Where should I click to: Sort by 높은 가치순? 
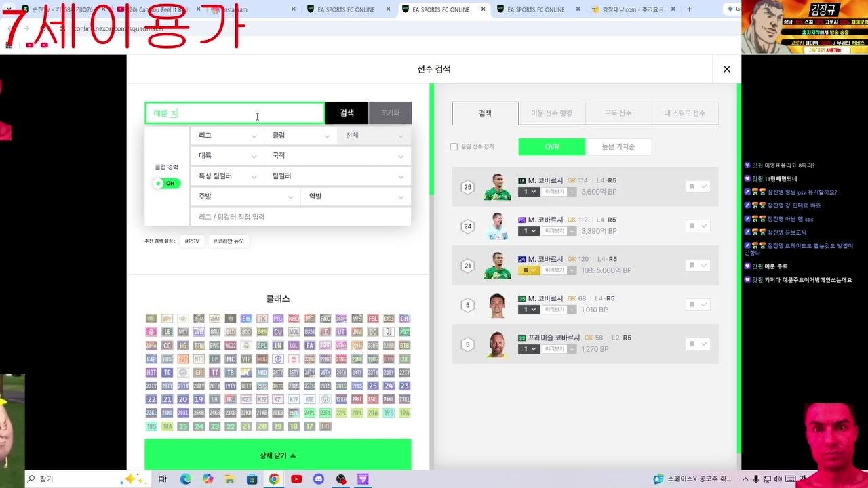(618, 147)
